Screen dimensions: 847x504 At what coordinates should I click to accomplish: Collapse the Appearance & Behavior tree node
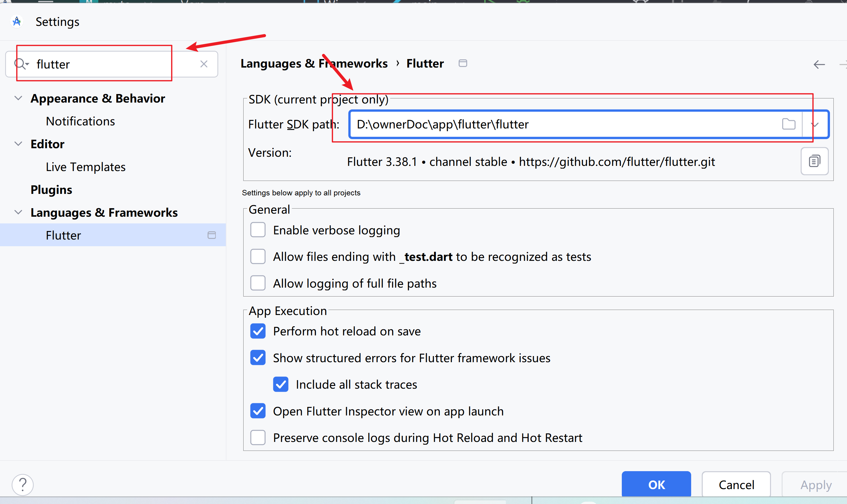pos(18,98)
